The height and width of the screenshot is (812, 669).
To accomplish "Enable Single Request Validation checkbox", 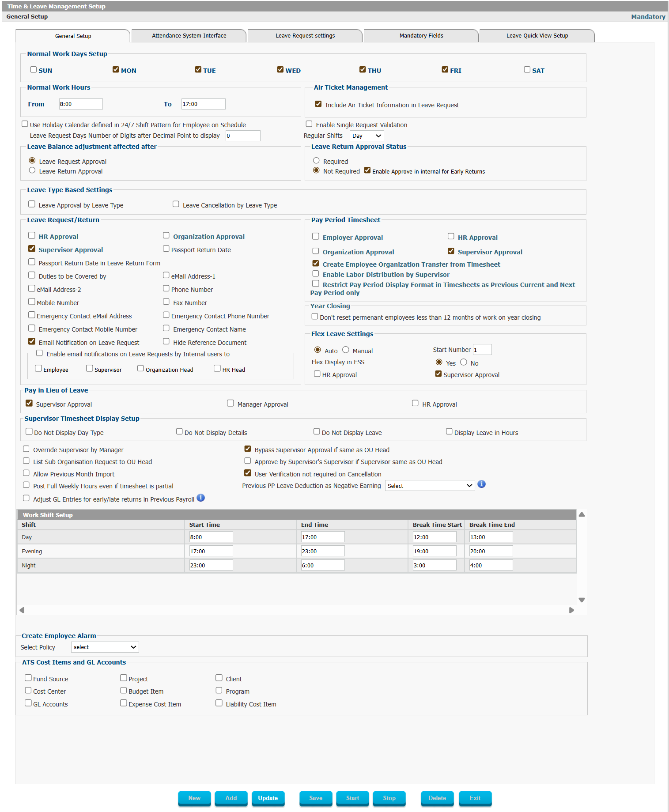I will (x=309, y=124).
